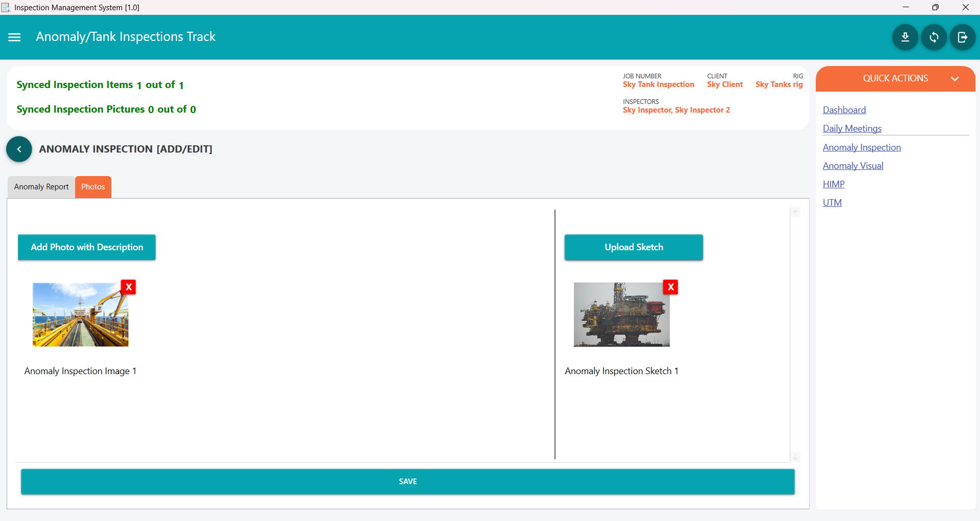Click the 'Anomaly/Tank Inspections Track' title
The image size is (980, 521).
click(125, 37)
